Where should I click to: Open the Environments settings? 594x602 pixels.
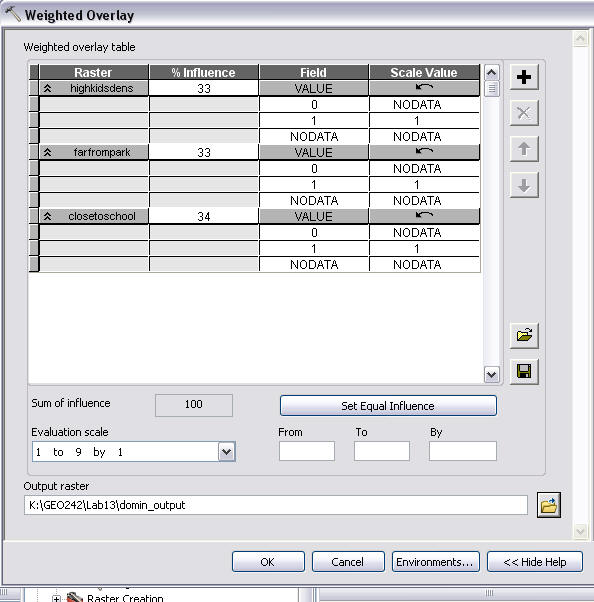point(435,562)
